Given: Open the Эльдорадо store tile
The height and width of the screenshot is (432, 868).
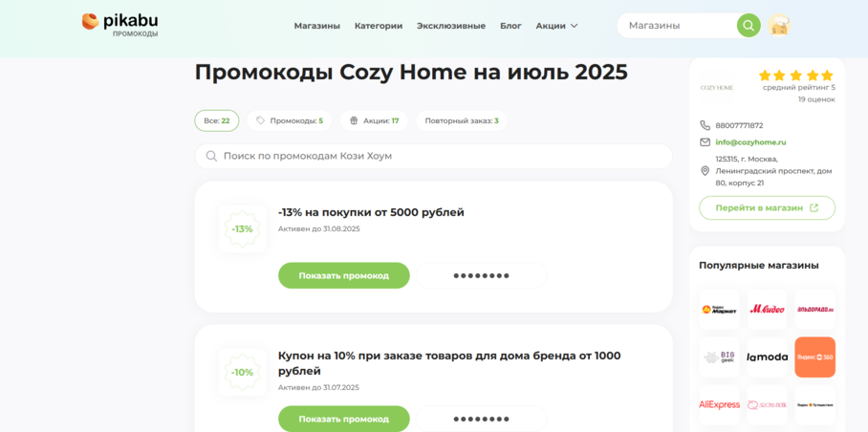Looking at the screenshot, I should (814, 310).
